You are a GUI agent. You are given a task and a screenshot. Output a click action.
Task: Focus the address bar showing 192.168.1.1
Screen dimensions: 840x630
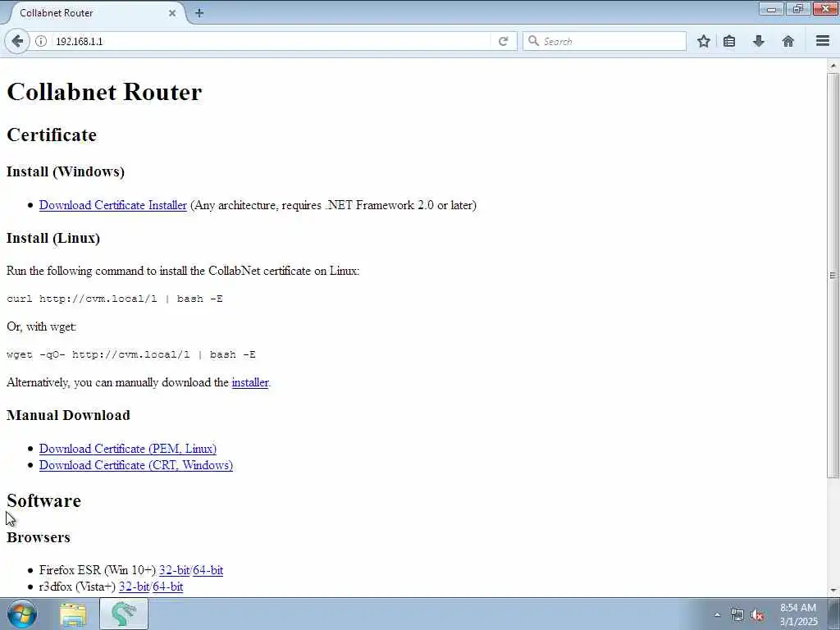click(x=272, y=41)
